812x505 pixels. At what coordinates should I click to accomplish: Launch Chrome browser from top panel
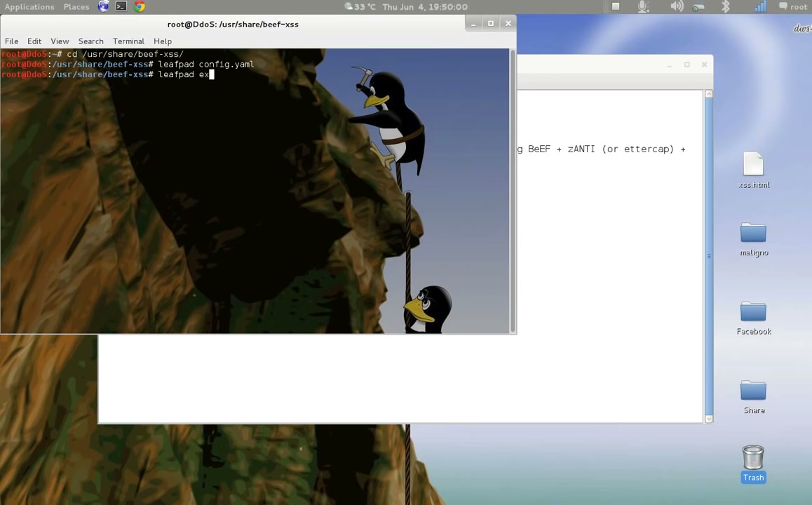(140, 6)
